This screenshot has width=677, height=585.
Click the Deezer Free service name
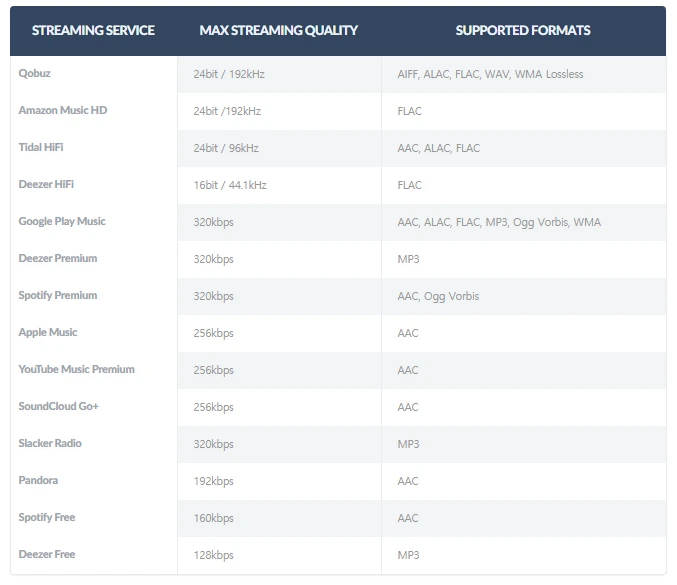pos(47,554)
